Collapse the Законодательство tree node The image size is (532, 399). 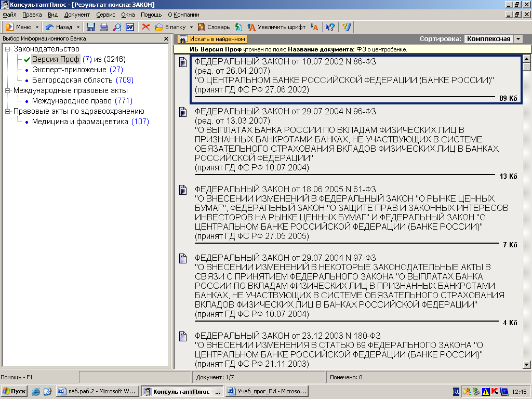coord(7,49)
